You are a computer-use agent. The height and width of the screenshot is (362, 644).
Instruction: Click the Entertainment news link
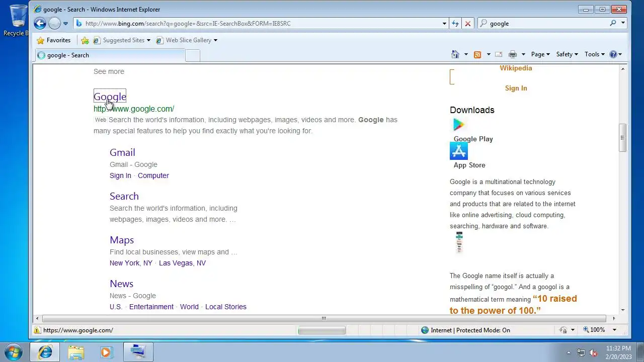(151, 307)
